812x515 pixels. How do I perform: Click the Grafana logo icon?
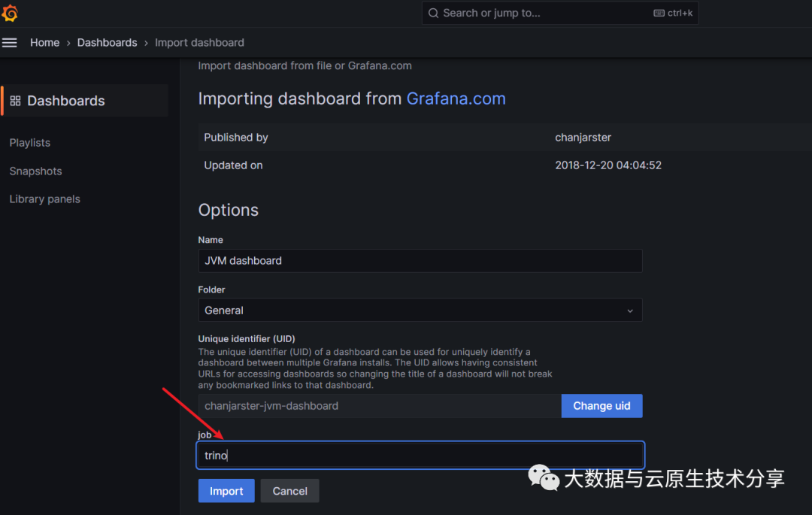coord(10,13)
